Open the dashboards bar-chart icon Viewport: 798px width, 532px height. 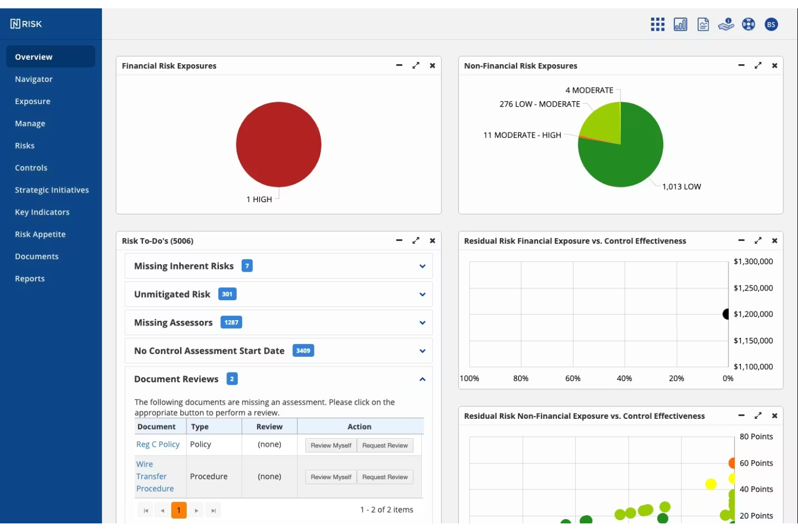pos(680,24)
